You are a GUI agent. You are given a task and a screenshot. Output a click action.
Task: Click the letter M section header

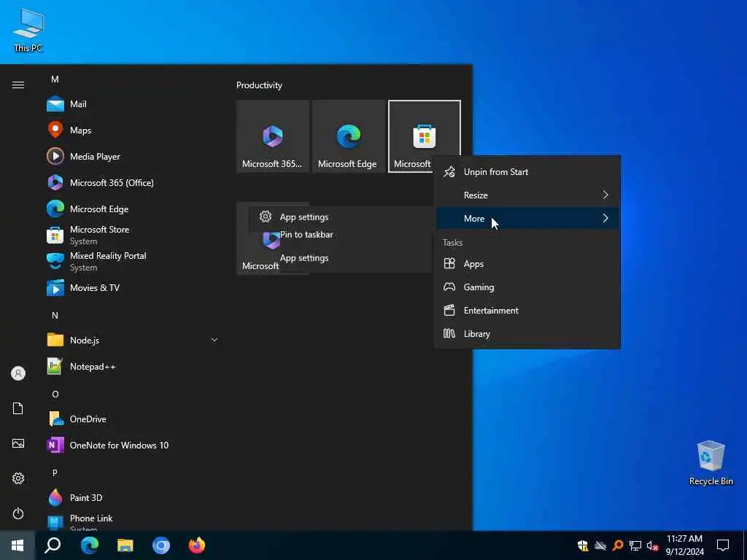tap(55, 79)
